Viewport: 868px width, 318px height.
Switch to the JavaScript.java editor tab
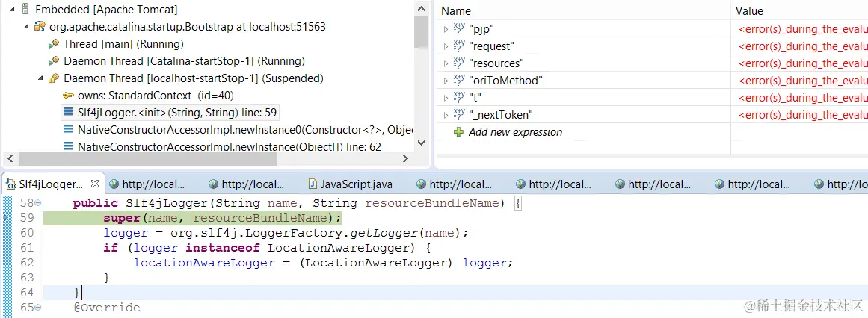click(357, 184)
